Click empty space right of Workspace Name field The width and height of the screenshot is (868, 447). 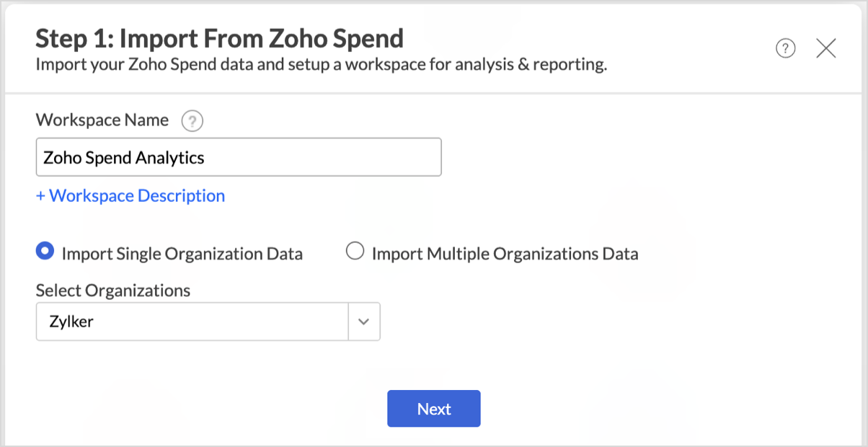pyautogui.click(x=613, y=157)
